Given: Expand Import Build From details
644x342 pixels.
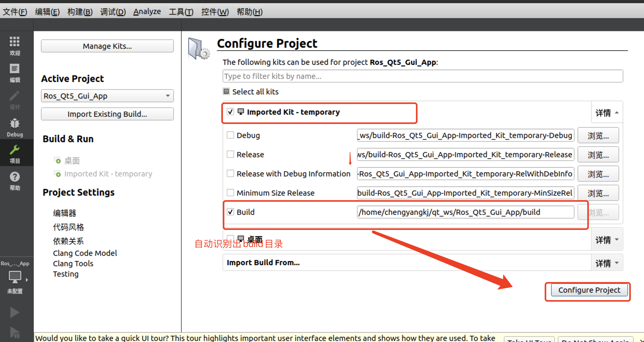Looking at the screenshot, I should click(607, 263).
